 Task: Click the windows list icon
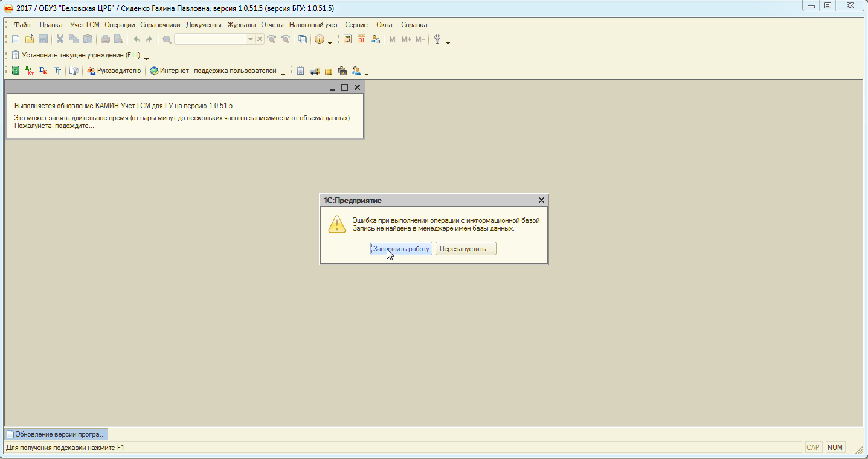point(303,39)
